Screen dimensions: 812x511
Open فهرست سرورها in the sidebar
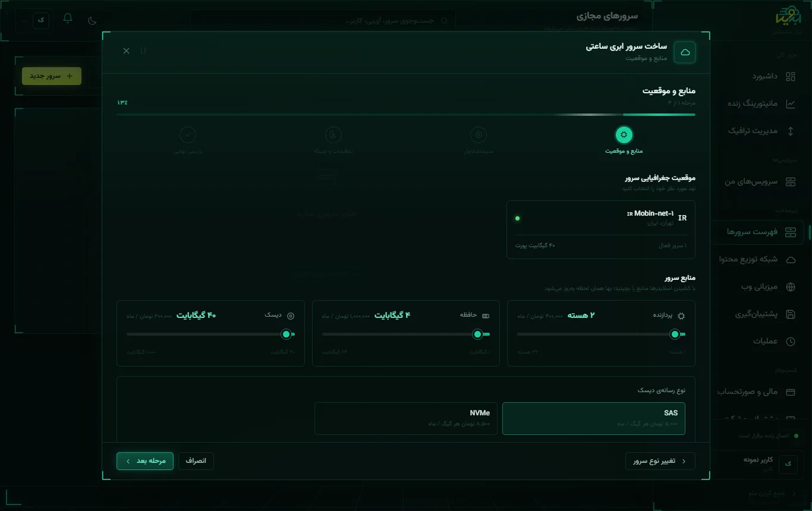(759, 232)
